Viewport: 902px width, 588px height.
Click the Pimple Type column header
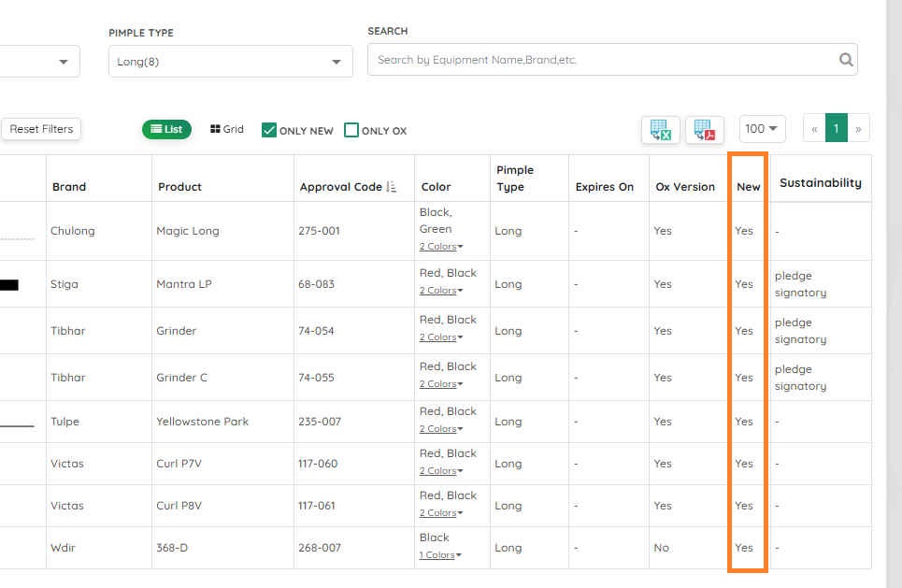[515, 179]
